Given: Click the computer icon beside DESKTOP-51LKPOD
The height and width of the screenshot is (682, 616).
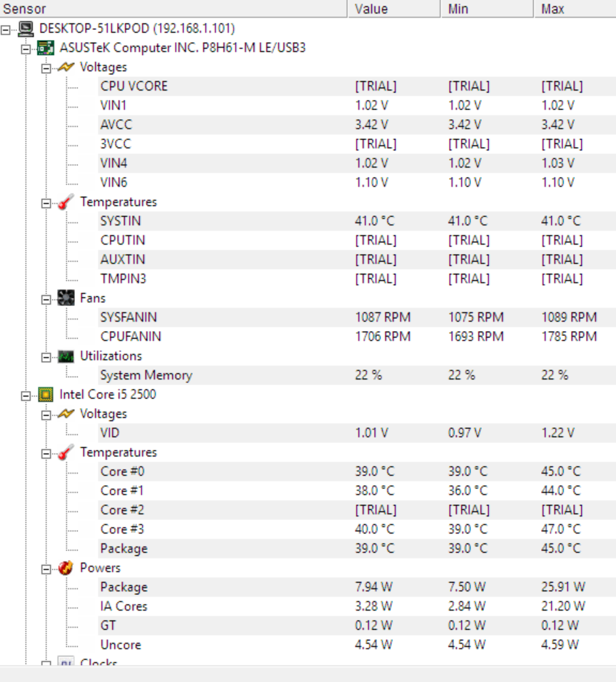Looking at the screenshot, I should pos(26,29).
